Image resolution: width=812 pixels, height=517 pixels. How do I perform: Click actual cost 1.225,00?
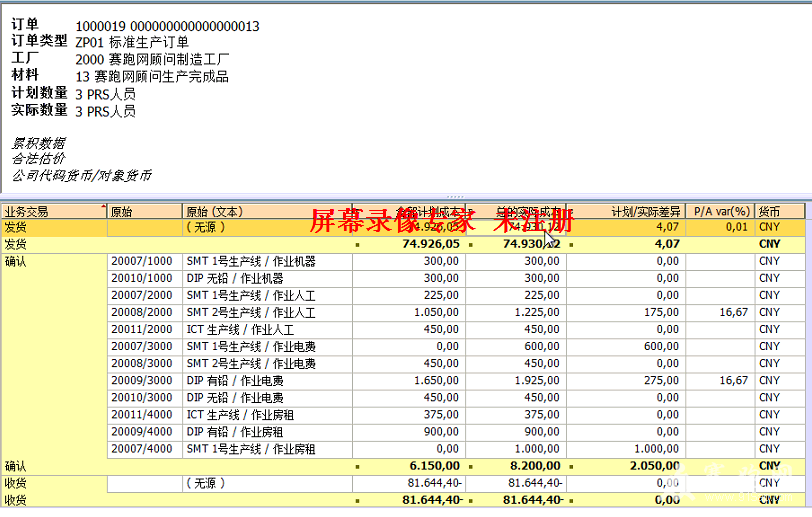[537, 312]
